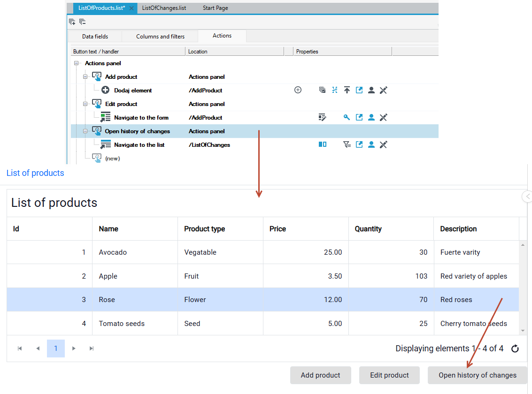This screenshot has width=532, height=394.
Task: Click the filter funnel icon in Navigate to the list row
Action: 347,144
